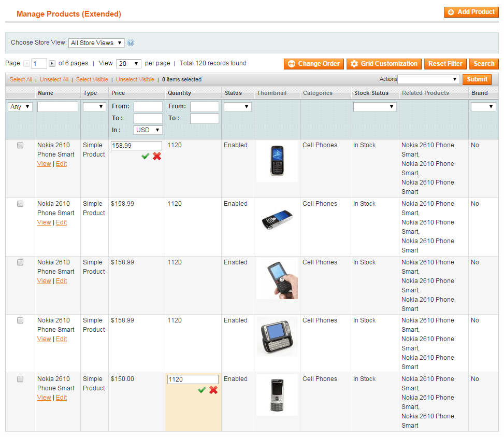Confirm quantity edit with green checkmark
The image size is (504, 437).
coord(202,390)
